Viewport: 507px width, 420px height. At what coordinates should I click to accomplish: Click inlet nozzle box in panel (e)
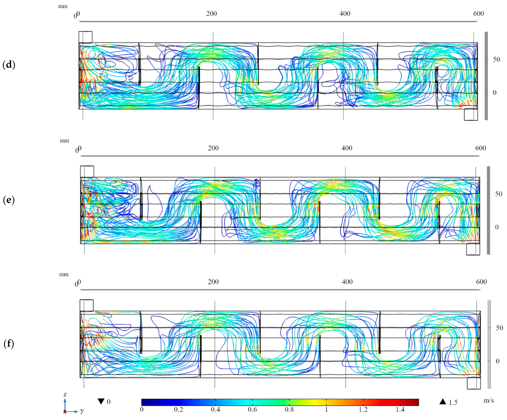coord(87,171)
